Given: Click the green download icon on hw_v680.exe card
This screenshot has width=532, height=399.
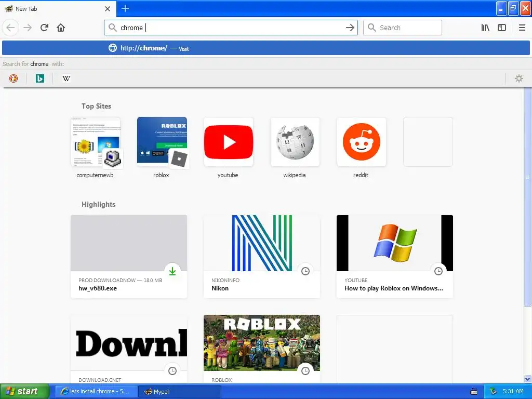Looking at the screenshot, I should coord(172,271).
